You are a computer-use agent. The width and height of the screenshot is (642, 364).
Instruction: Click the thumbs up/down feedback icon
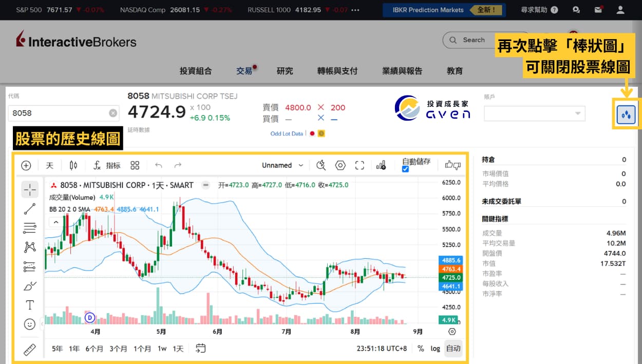(453, 165)
